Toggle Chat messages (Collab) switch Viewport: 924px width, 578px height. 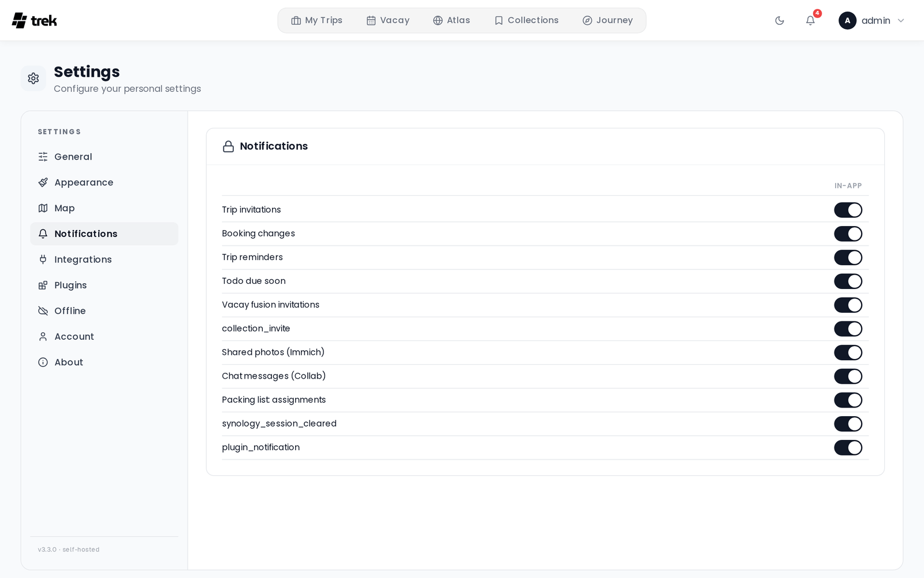(848, 376)
